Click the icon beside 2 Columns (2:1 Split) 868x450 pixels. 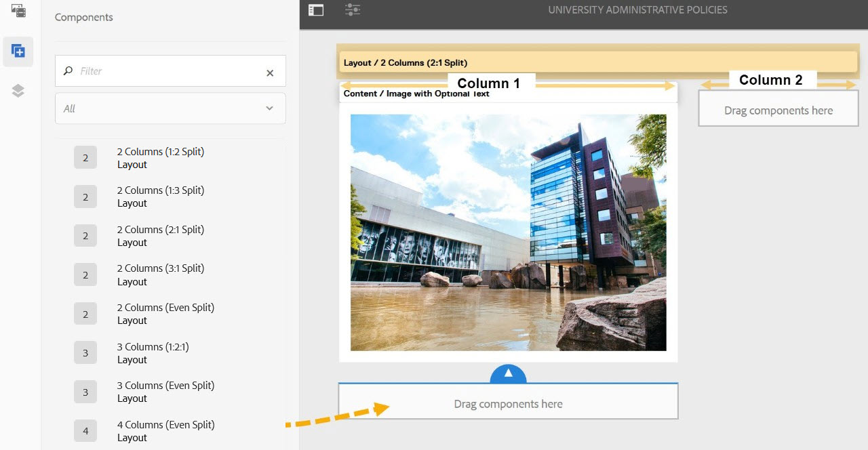pyautogui.click(x=85, y=236)
